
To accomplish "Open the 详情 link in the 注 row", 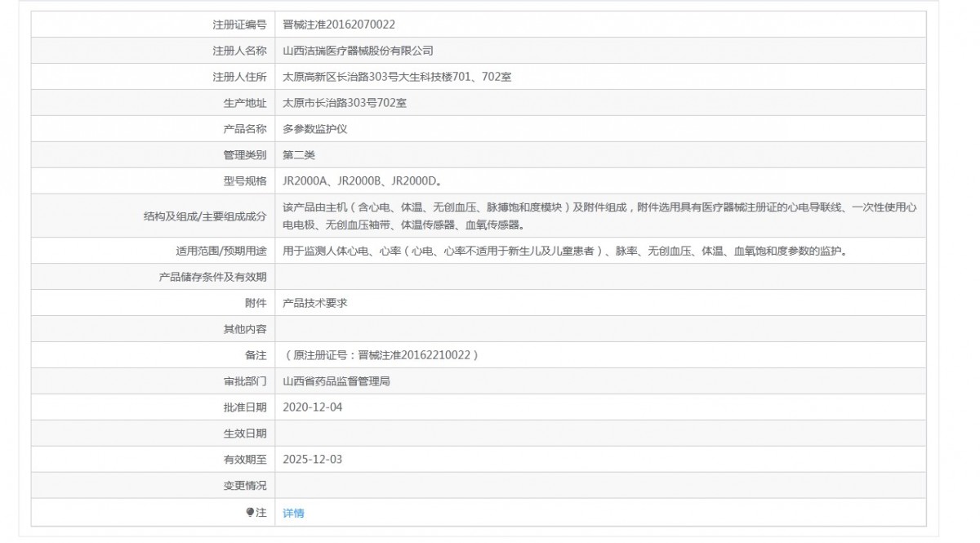I will click(x=293, y=513).
